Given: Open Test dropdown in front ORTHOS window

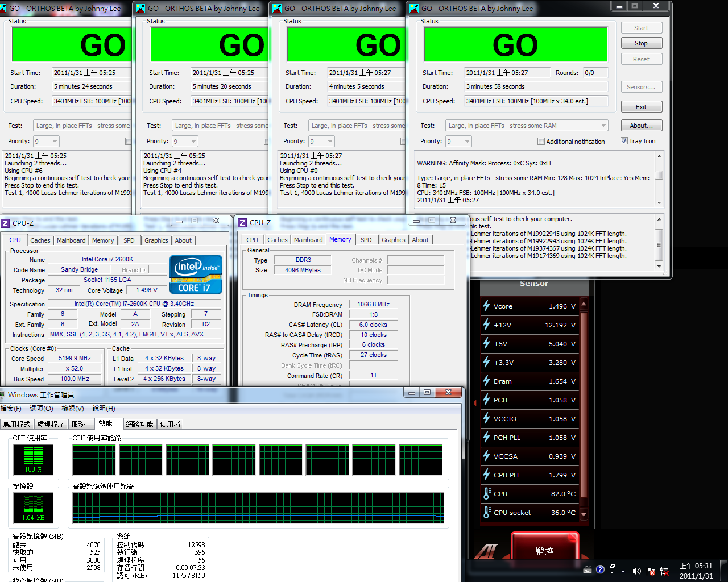Looking at the screenshot, I should click(526, 126).
